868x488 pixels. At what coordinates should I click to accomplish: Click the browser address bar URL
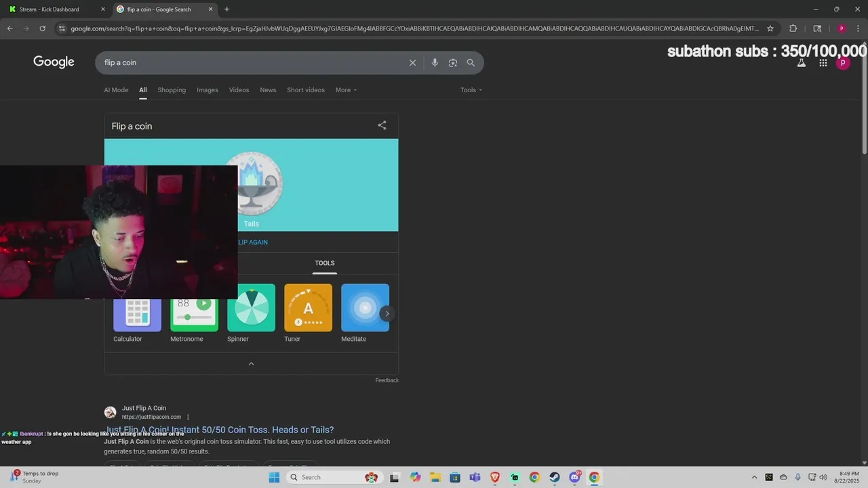[x=414, y=28]
